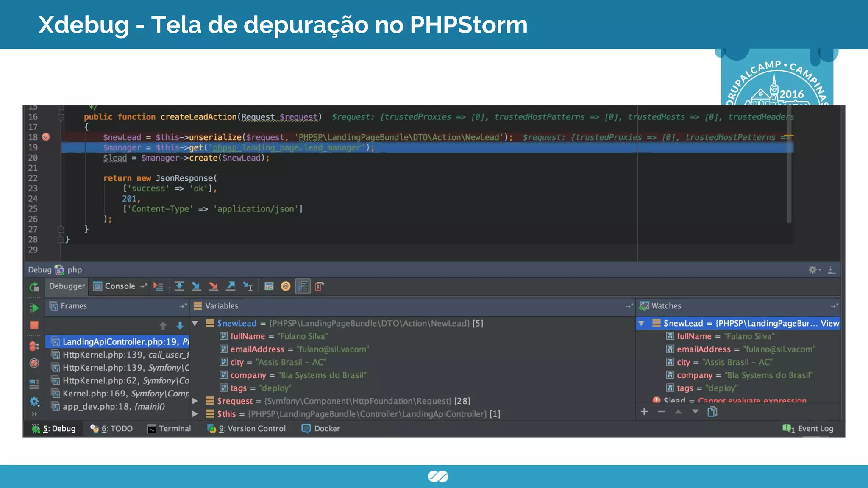Open the Debug panel gear settings menu
Screen dimensions: 868x488
coord(814,270)
